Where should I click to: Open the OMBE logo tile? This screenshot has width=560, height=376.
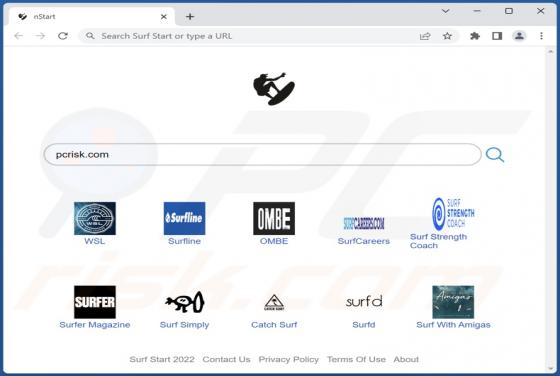click(x=274, y=218)
